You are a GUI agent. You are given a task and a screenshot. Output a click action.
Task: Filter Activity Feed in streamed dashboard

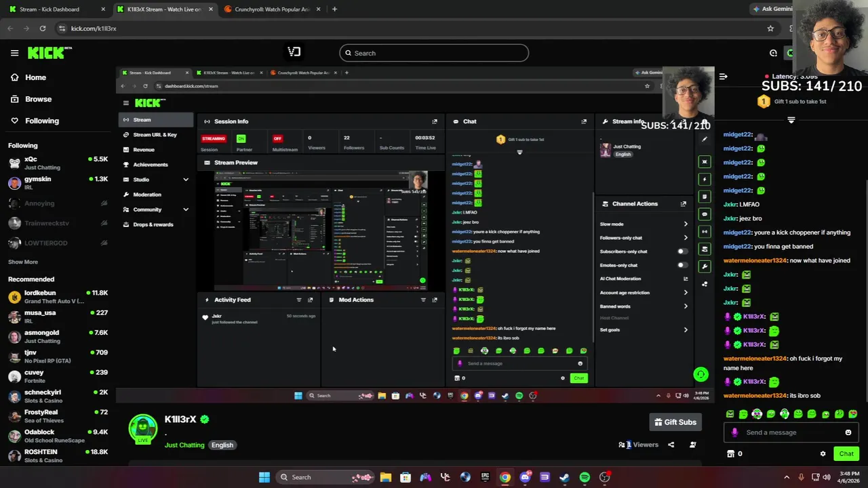[x=299, y=300]
